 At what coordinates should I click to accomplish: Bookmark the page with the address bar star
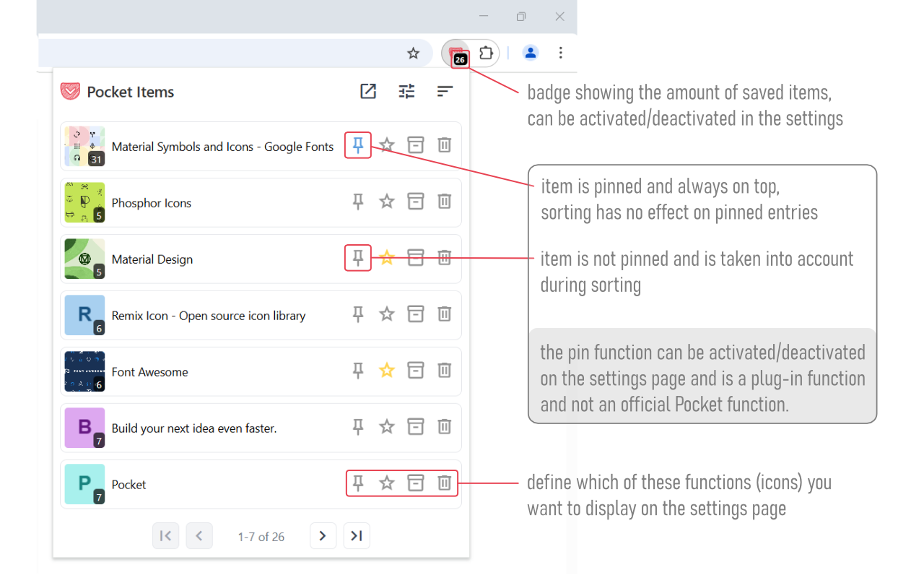coord(413,53)
